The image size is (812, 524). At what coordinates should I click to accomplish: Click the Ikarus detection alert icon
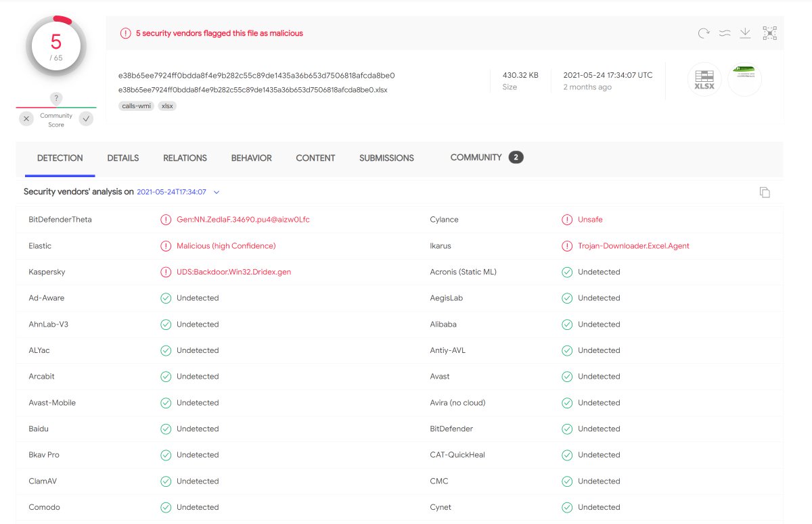pos(567,246)
